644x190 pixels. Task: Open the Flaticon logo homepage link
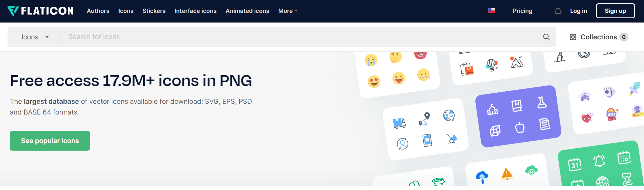pos(40,11)
